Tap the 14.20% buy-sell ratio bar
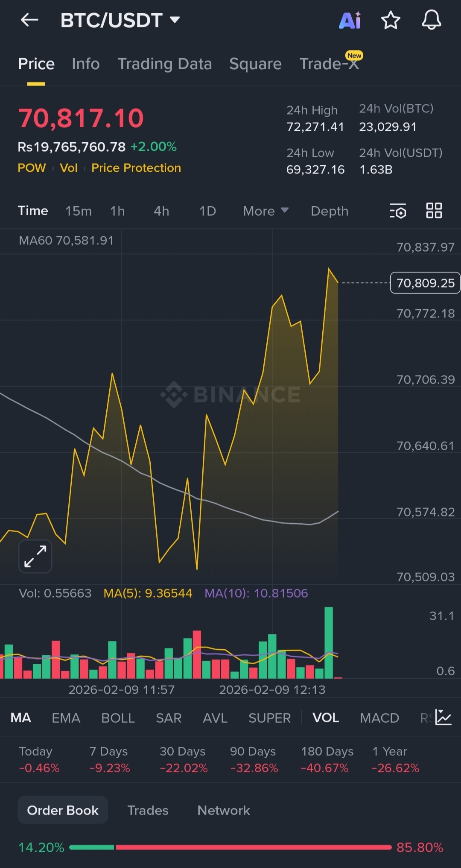Screen dimensions: 461x868 (230, 847)
